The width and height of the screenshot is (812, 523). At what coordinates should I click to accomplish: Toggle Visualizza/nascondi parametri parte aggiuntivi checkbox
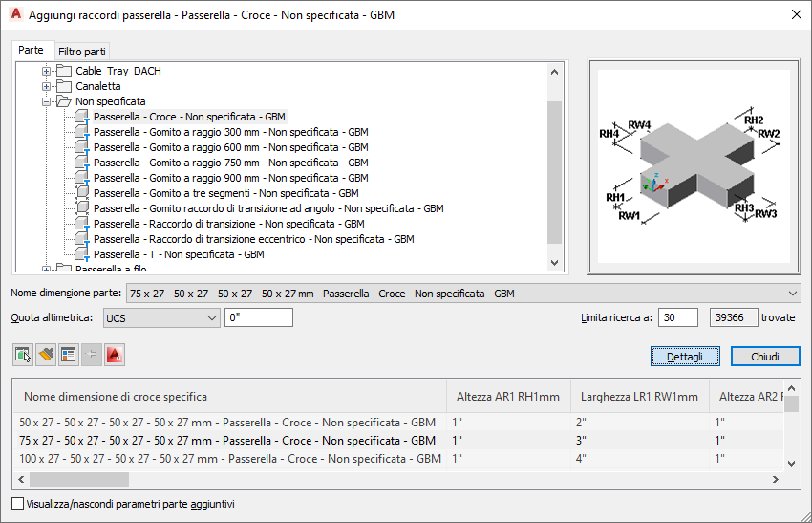17,503
